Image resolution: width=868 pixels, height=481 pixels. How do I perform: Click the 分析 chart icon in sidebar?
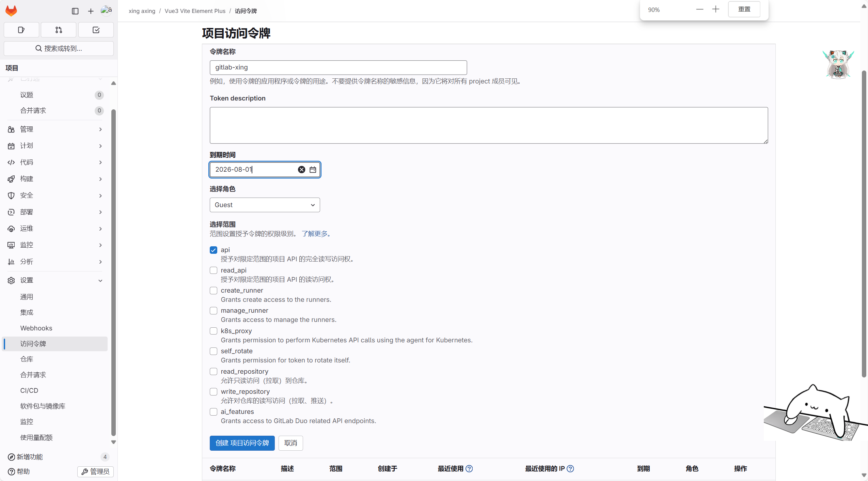click(x=11, y=262)
